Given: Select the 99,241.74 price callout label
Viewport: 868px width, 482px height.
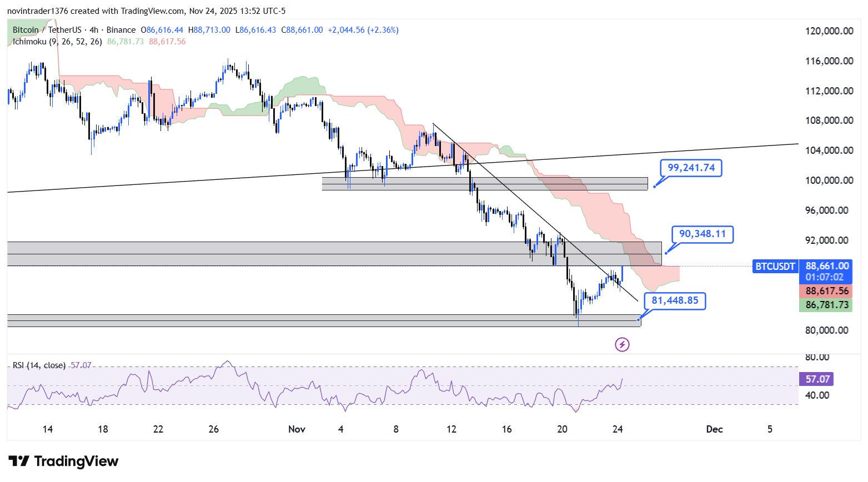Looking at the screenshot, I should [x=691, y=168].
